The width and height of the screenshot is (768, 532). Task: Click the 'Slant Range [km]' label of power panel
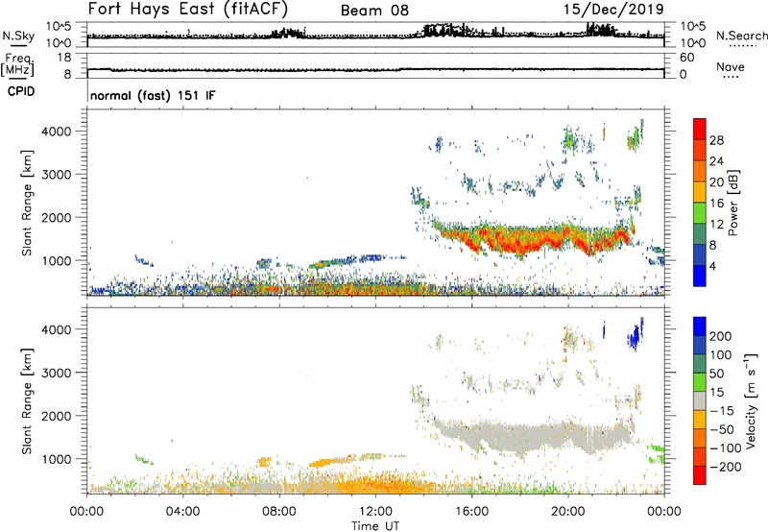[x=27, y=203]
